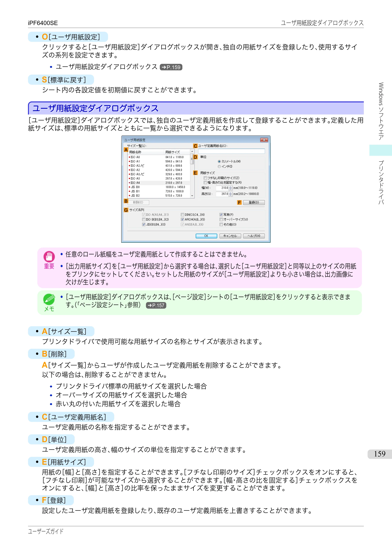This screenshot has height=554, width=392.
Task: Enable the DIN(C3,C4,...)(4) size series
Action: tap(183, 214)
